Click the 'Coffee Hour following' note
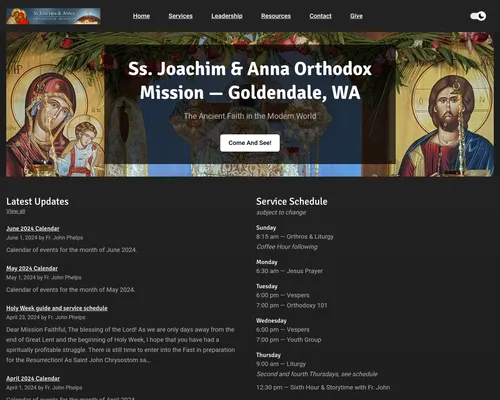Screen dimensions: 500x400 287,247
